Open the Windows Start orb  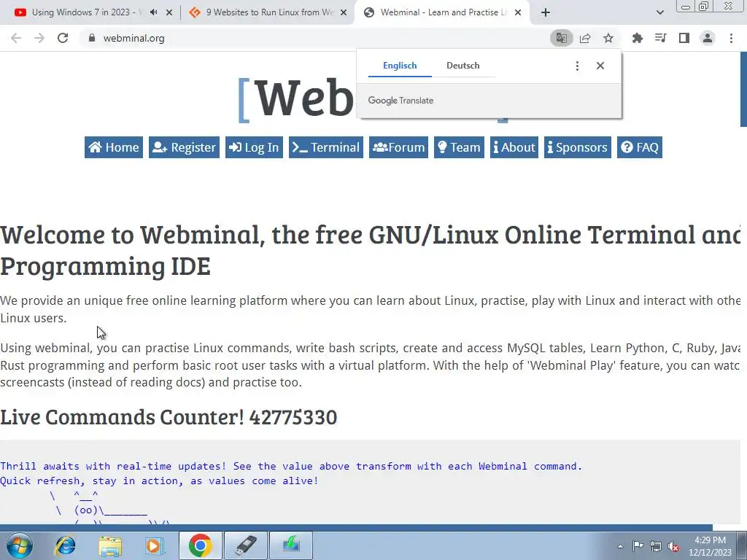[x=20, y=545]
